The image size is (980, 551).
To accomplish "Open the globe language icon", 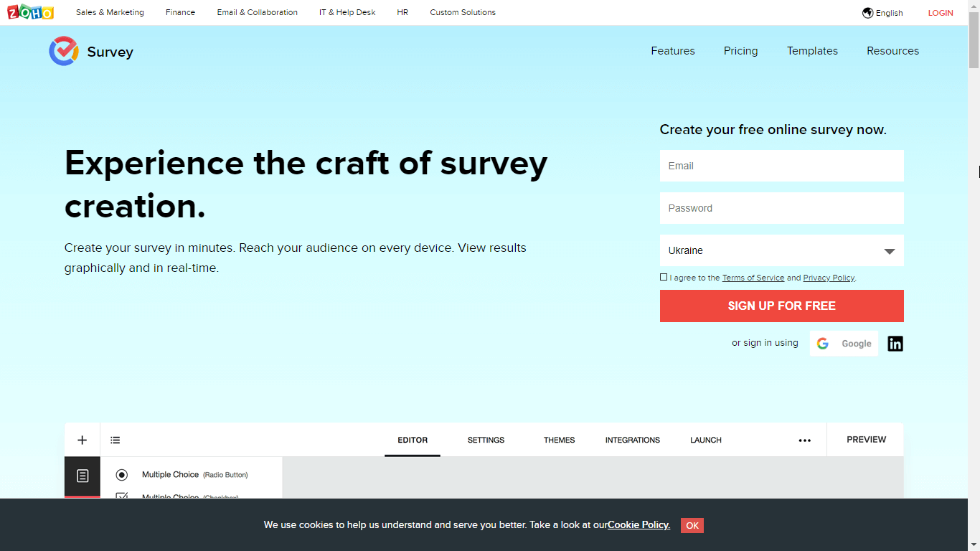I will point(867,13).
